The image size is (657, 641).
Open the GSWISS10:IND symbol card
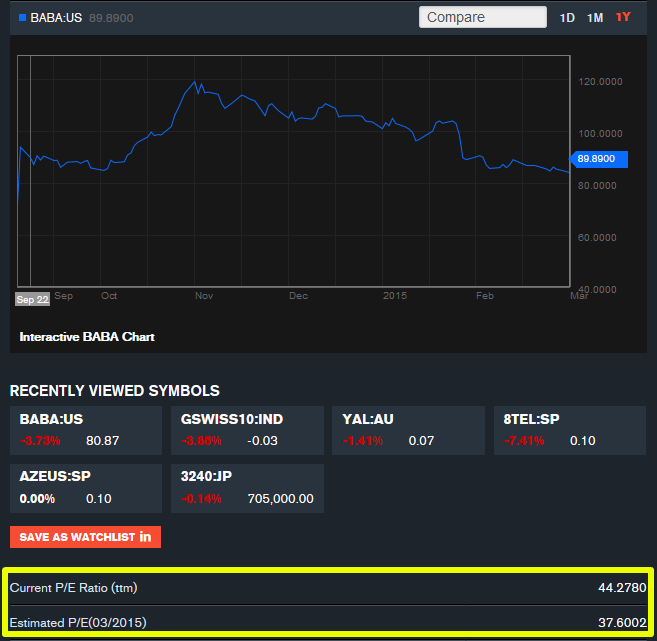[247, 430]
